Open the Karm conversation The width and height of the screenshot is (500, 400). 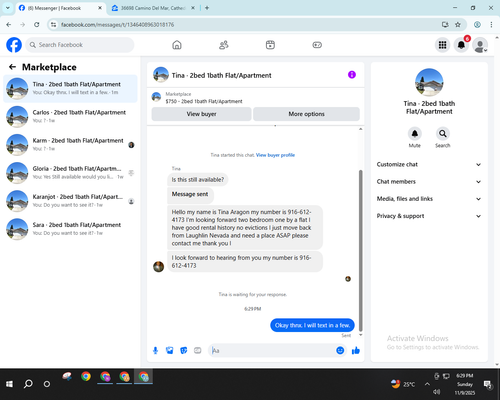70,145
